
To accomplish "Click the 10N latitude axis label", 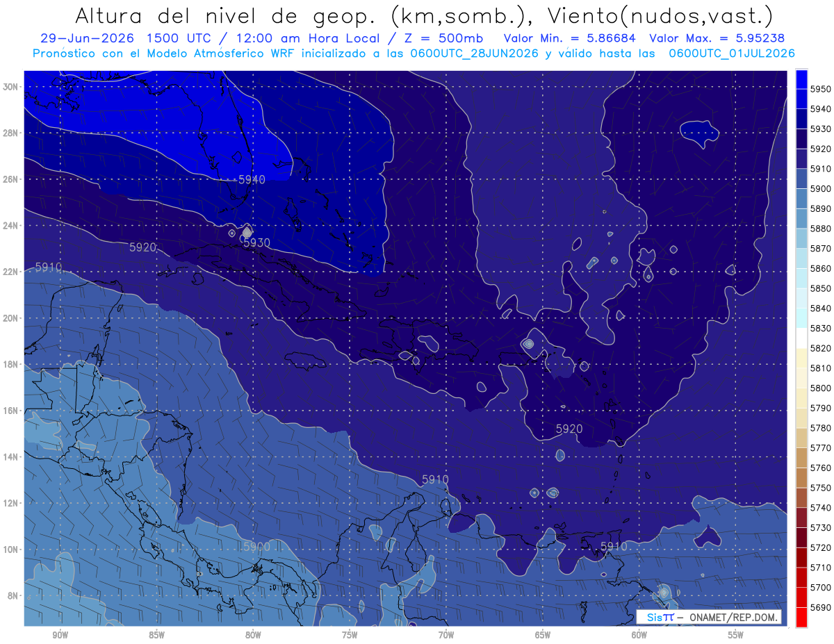I will tap(10, 550).
